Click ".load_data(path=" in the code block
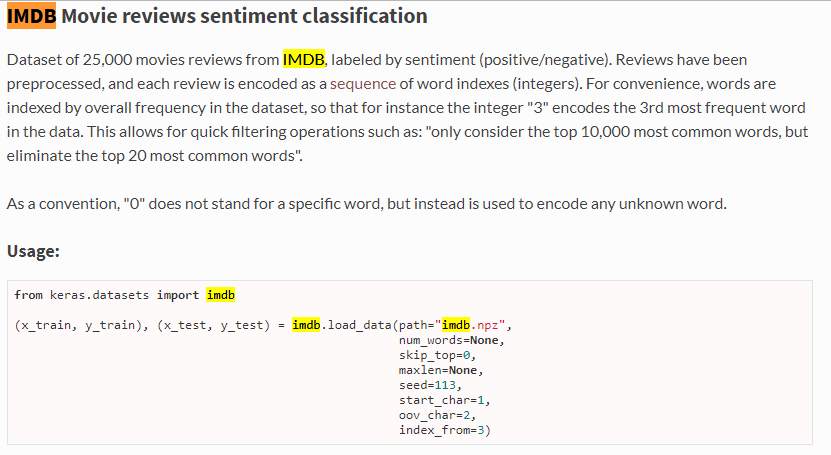This screenshot has height=455, width=831. tap(377, 325)
